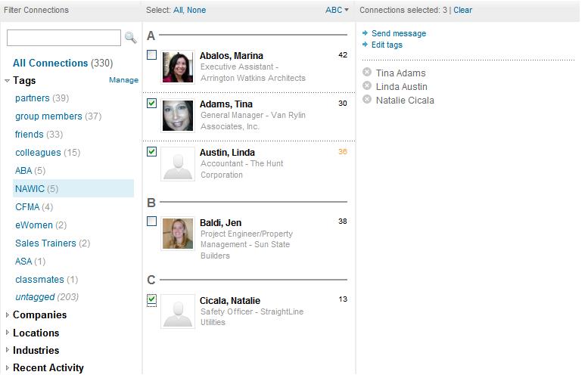Expand the Industries filter
This screenshot has width=588, height=378.
[7, 350]
